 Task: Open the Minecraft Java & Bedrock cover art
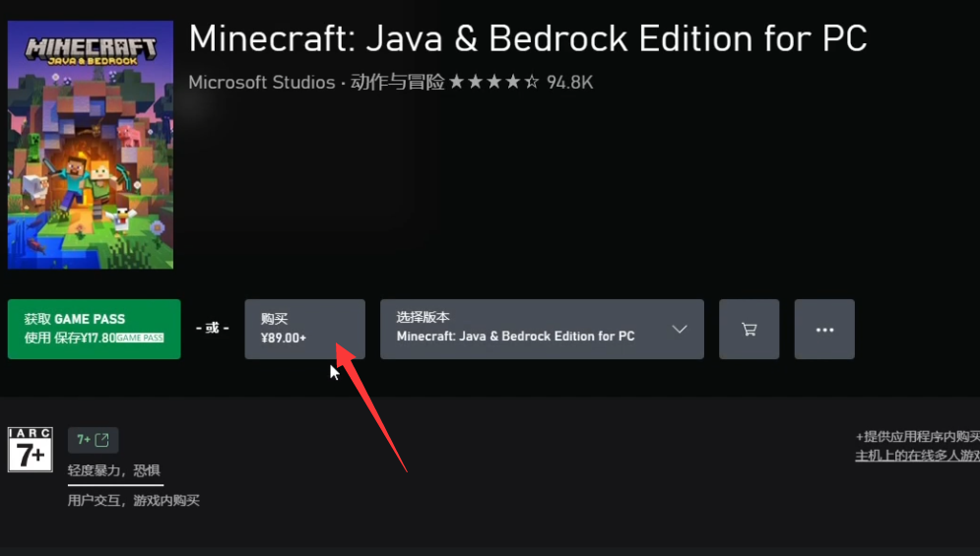tap(91, 145)
